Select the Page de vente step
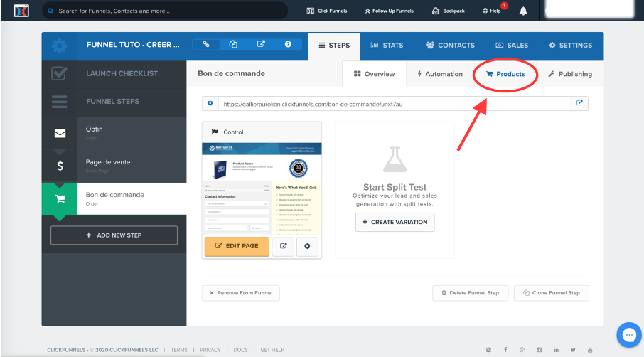This screenshot has height=357, width=644. [132, 166]
